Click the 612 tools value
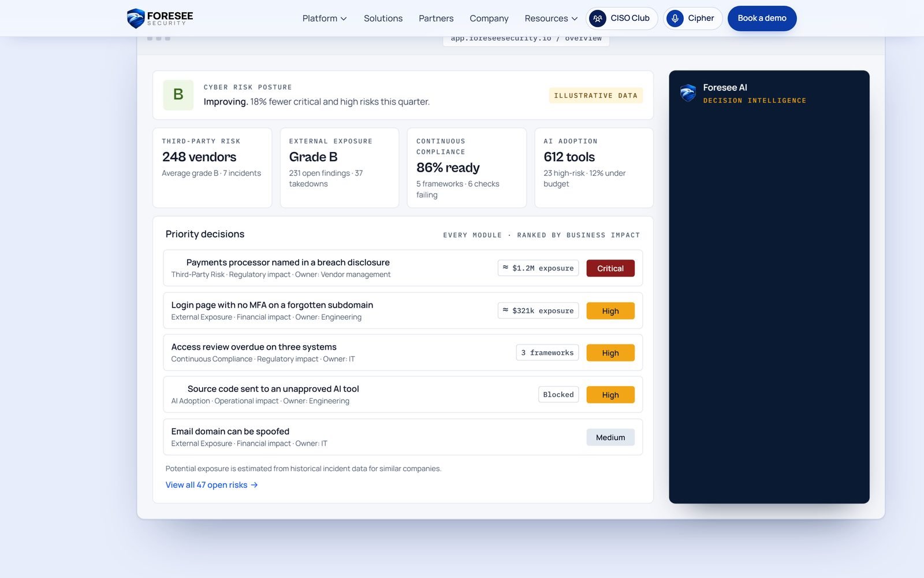This screenshot has height=578, width=924. pos(569,157)
